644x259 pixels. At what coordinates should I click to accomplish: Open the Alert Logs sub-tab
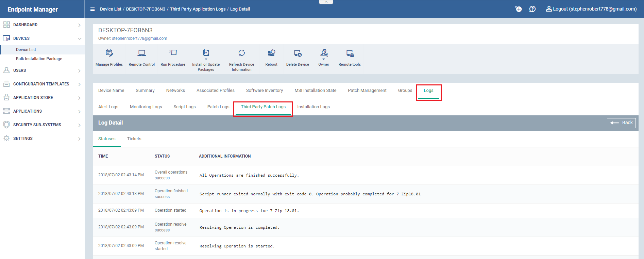coord(108,107)
